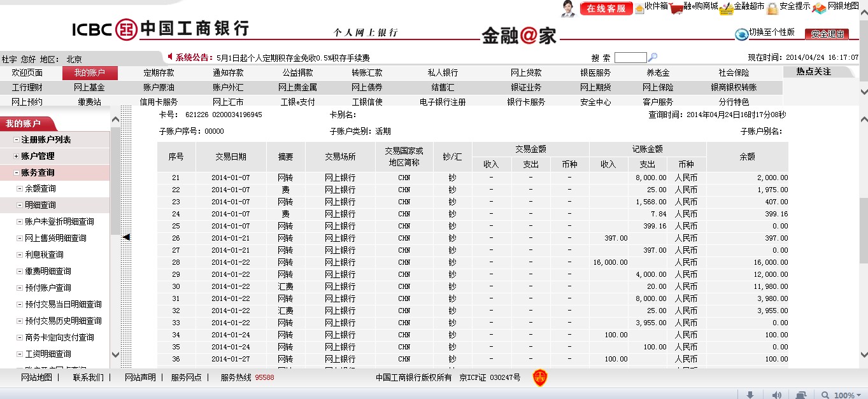Click the card number 621226 0200034196945
Screen dimensions: 868x399
pyautogui.click(x=224, y=115)
